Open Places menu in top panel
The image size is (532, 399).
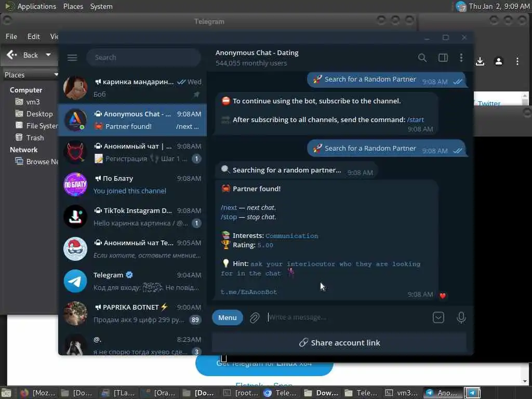(73, 6)
